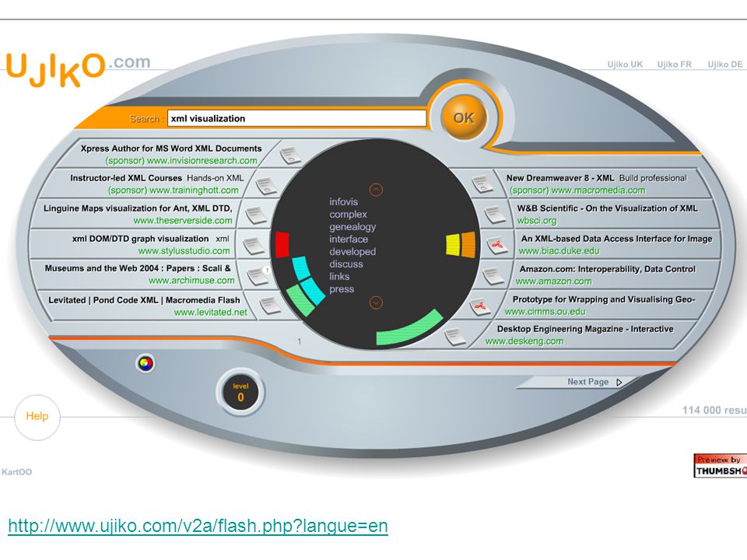Select keyword links
This screenshot has width=747, height=560.
point(339,276)
